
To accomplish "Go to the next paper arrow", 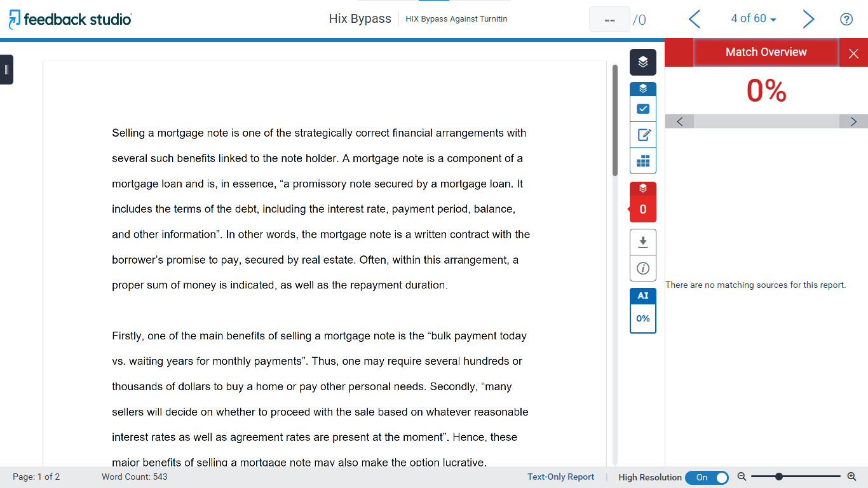I will click(x=808, y=19).
